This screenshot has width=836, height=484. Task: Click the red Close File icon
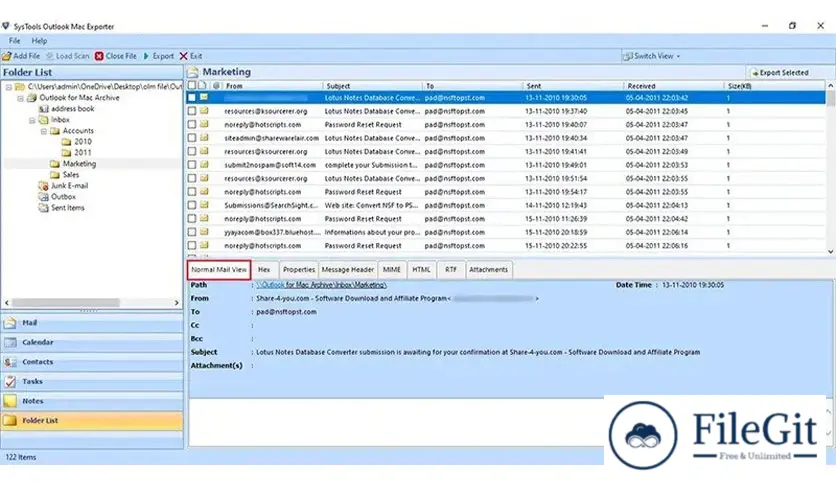pyautogui.click(x=99, y=56)
